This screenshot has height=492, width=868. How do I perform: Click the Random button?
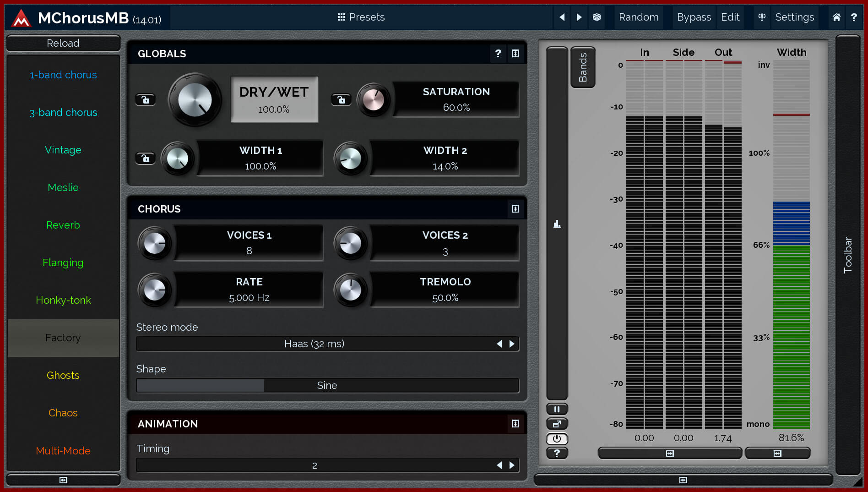(639, 17)
